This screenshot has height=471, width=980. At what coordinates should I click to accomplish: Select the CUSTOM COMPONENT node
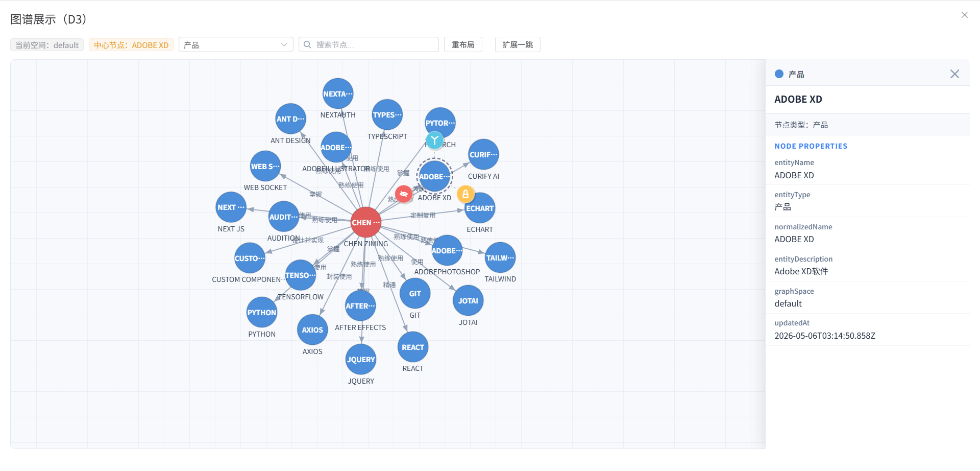pyautogui.click(x=250, y=258)
